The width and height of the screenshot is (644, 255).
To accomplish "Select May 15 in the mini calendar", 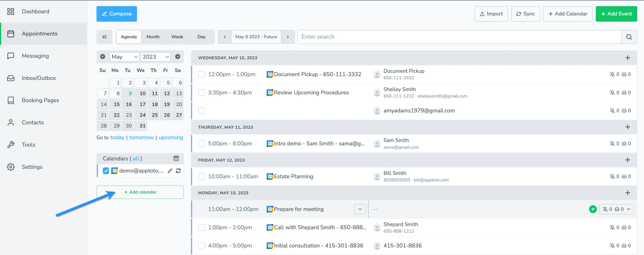I will [x=115, y=104].
